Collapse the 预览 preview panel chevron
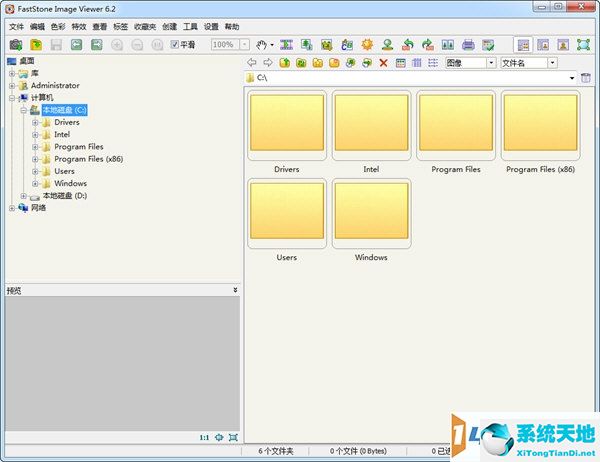Image resolution: width=600 pixels, height=462 pixels. tap(235, 290)
